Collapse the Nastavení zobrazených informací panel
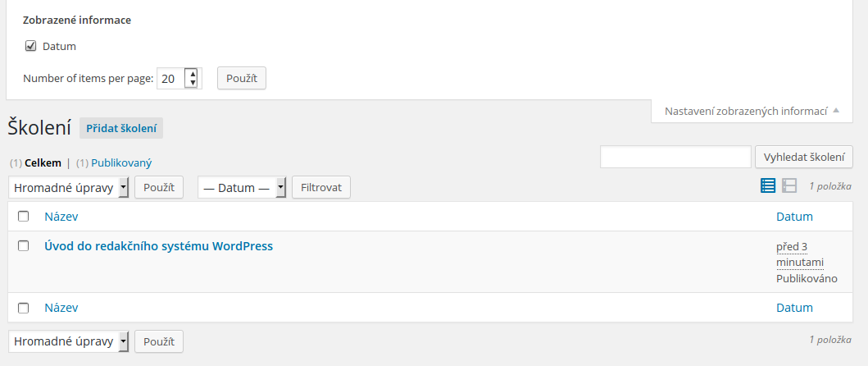Screen dimensions: 868x366 [x=752, y=111]
